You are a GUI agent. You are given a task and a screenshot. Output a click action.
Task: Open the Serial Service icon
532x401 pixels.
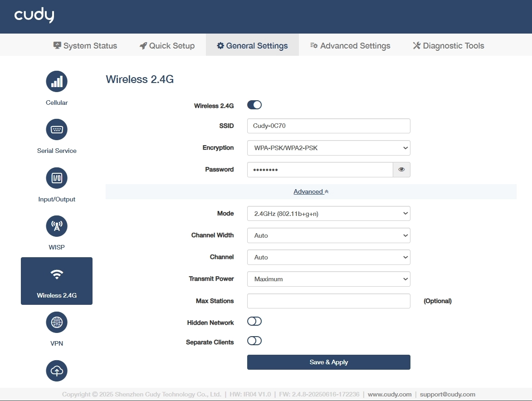pos(57,130)
